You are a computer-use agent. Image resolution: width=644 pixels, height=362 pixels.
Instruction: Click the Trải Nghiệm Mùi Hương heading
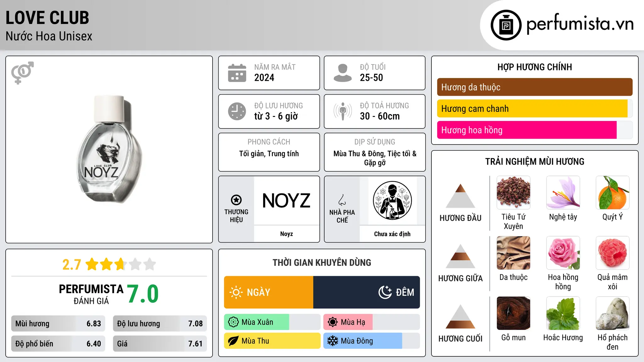coord(535,162)
